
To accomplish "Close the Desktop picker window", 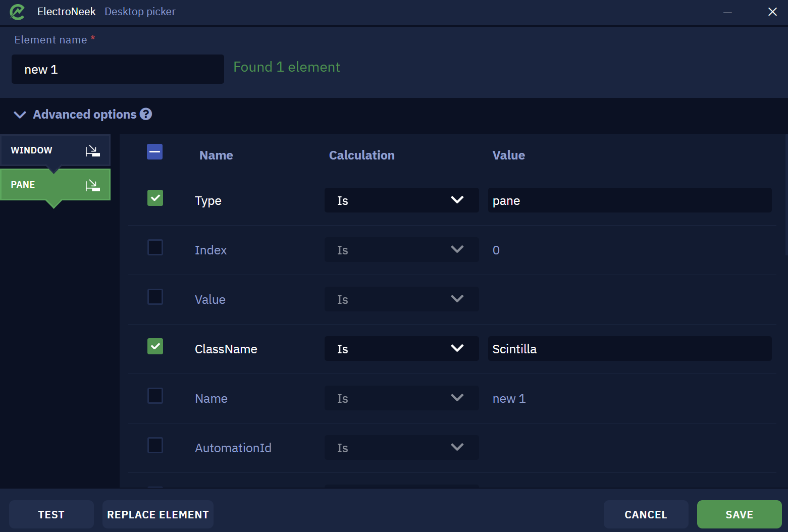I will point(772,12).
